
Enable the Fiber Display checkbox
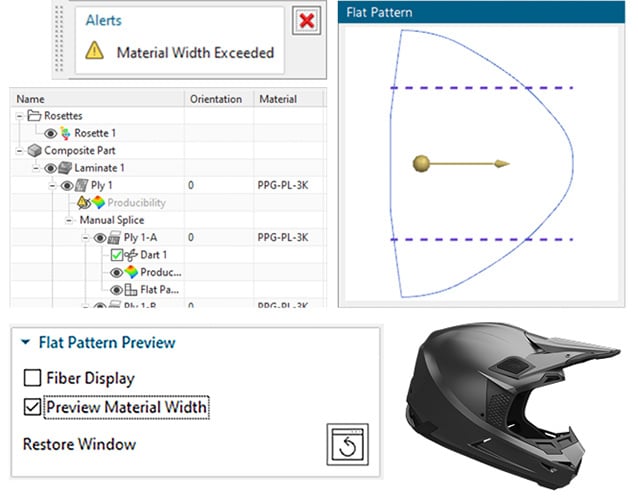32,379
